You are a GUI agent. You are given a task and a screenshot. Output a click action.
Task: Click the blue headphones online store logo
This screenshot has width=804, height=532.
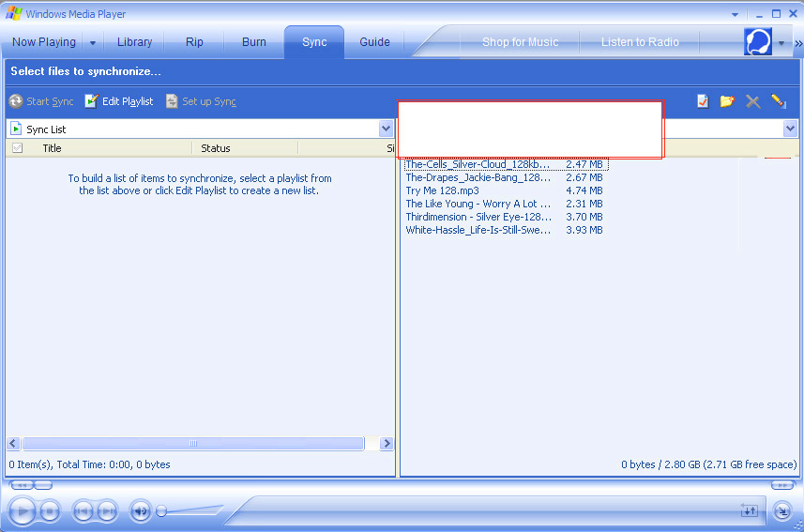click(758, 41)
